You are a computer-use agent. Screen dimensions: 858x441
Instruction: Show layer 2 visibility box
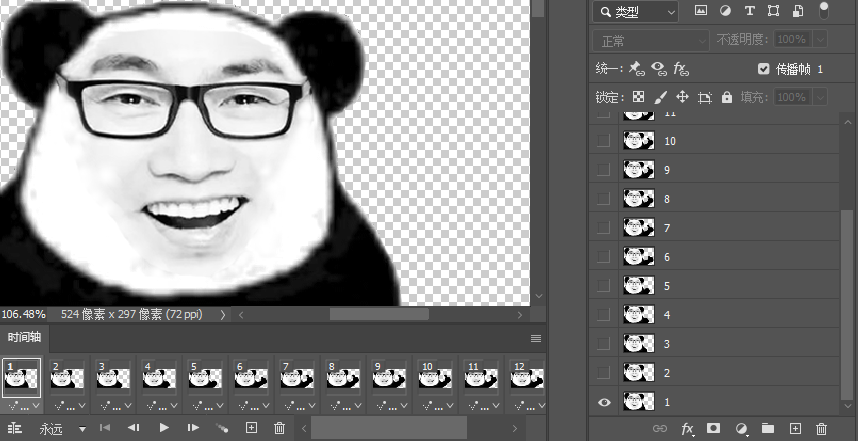(x=604, y=373)
